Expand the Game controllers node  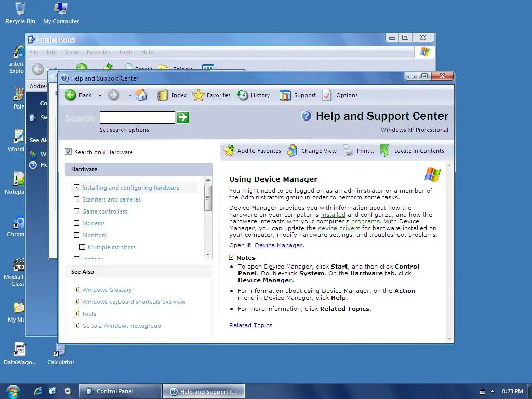[77, 211]
